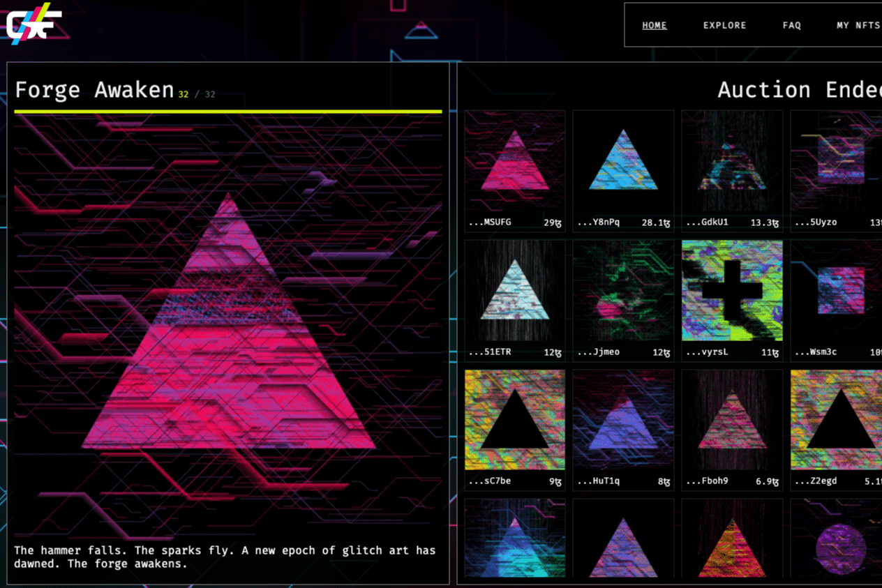The image size is (882, 588).
Task: Open the FAQ section
Action: tap(791, 25)
